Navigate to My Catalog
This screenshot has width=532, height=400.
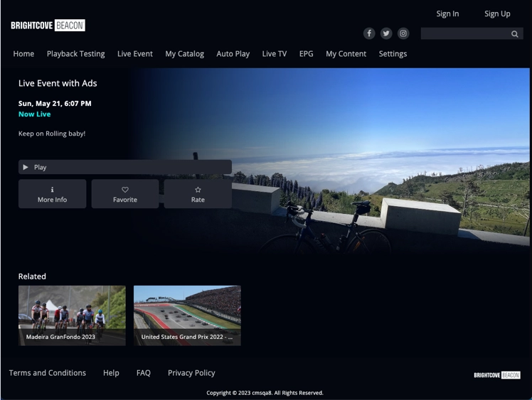[x=185, y=54]
